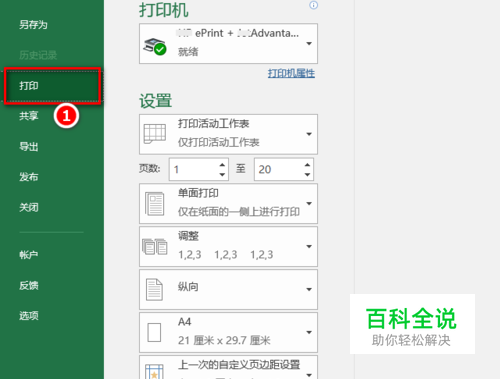Click the info icon beside 打印机 heading
500x379 pixels.
point(313,5)
